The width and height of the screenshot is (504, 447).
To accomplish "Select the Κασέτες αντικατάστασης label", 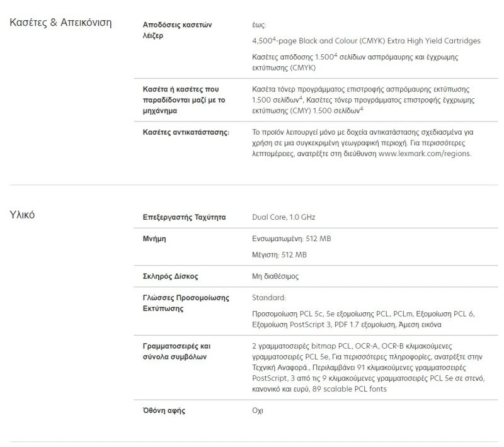I will coord(186,132).
